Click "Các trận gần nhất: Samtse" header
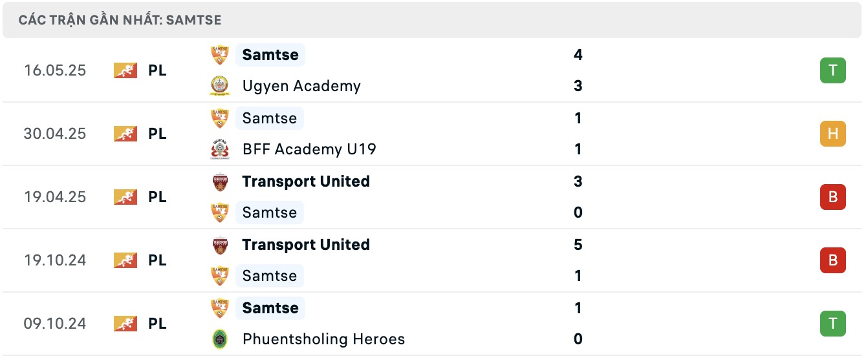Image resolution: width=868 pixels, height=363 pixels. (120, 20)
